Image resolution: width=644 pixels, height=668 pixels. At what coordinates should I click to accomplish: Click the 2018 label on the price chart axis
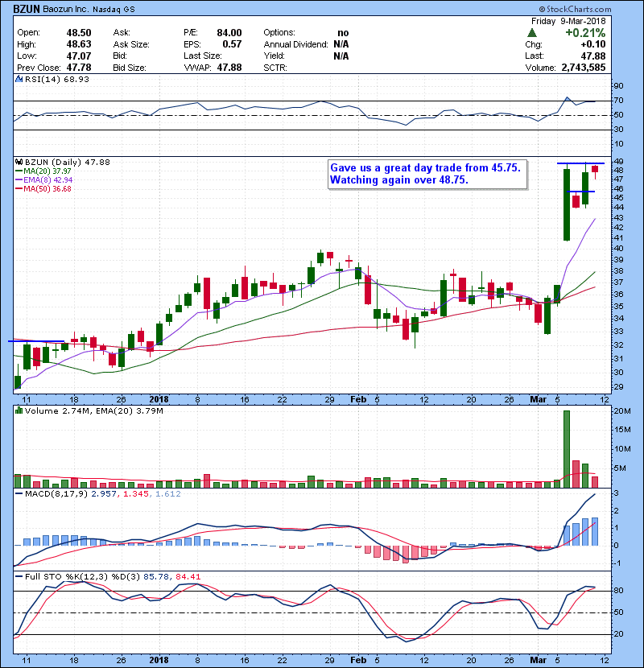pos(159,400)
